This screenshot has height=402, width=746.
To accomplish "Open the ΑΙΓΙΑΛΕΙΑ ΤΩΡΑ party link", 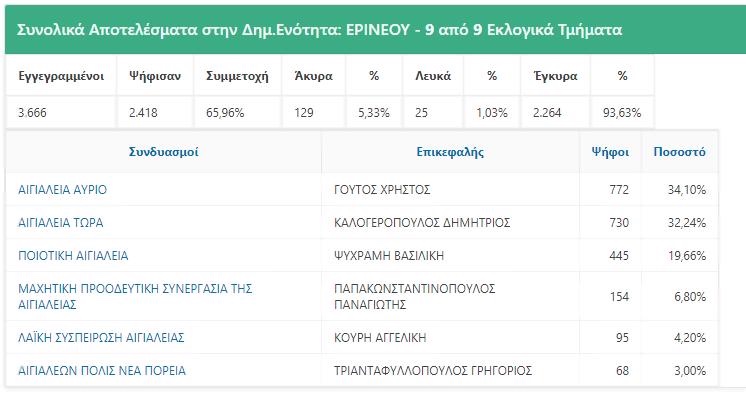I will 61,222.
